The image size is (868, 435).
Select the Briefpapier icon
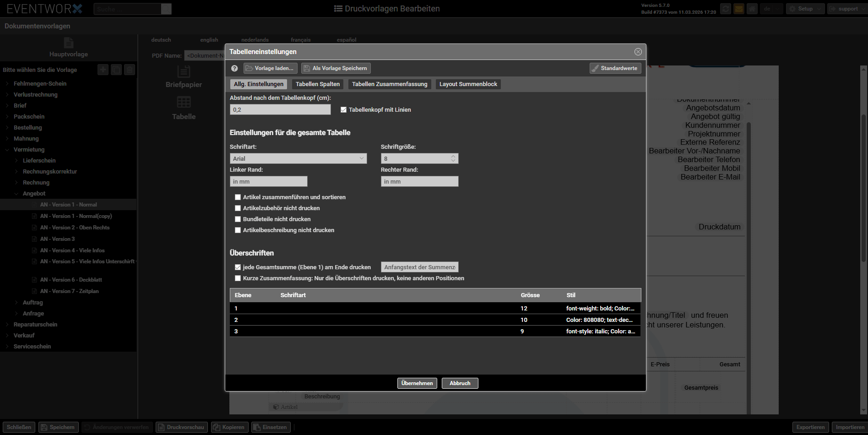click(x=184, y=72)
